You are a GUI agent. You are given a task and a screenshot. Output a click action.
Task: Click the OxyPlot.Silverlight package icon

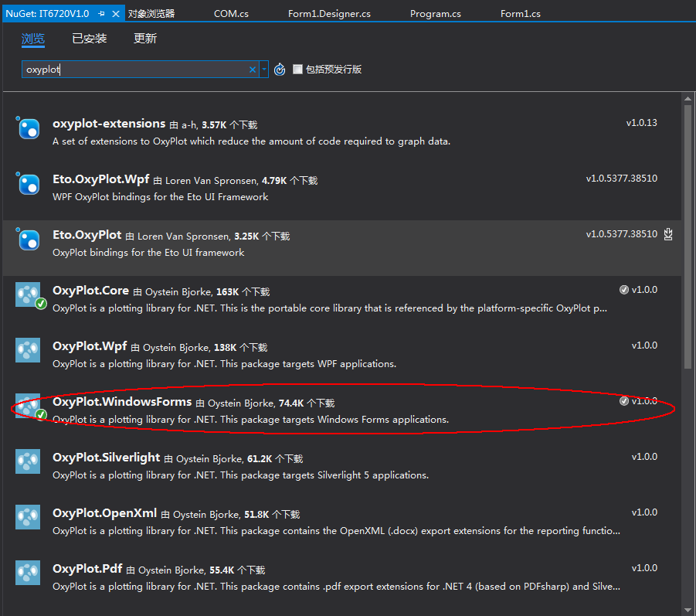[x=29, y=461]
